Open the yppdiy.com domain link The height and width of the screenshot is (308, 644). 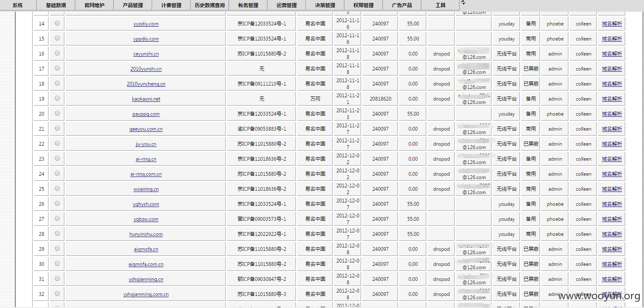(146, 39)
